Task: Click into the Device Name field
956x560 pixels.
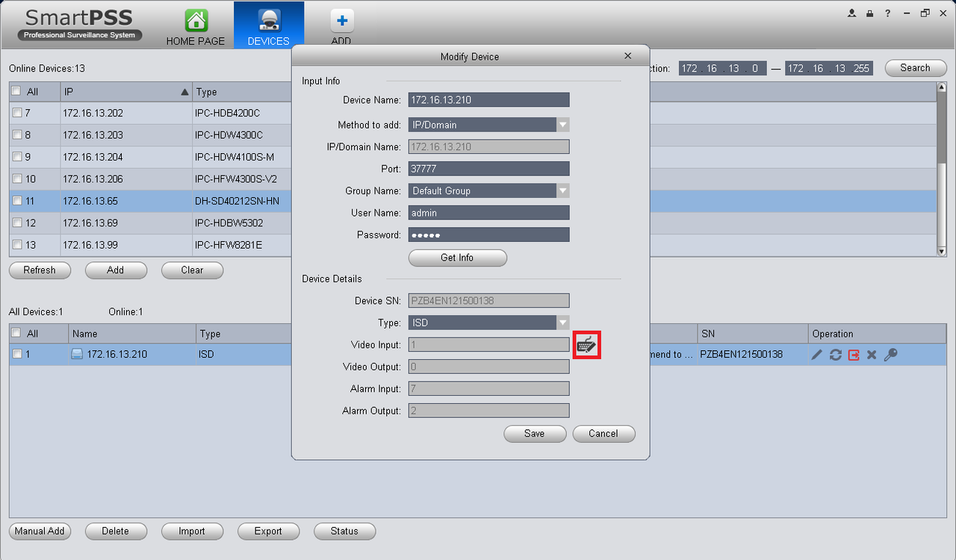Action: click(488, 100)
